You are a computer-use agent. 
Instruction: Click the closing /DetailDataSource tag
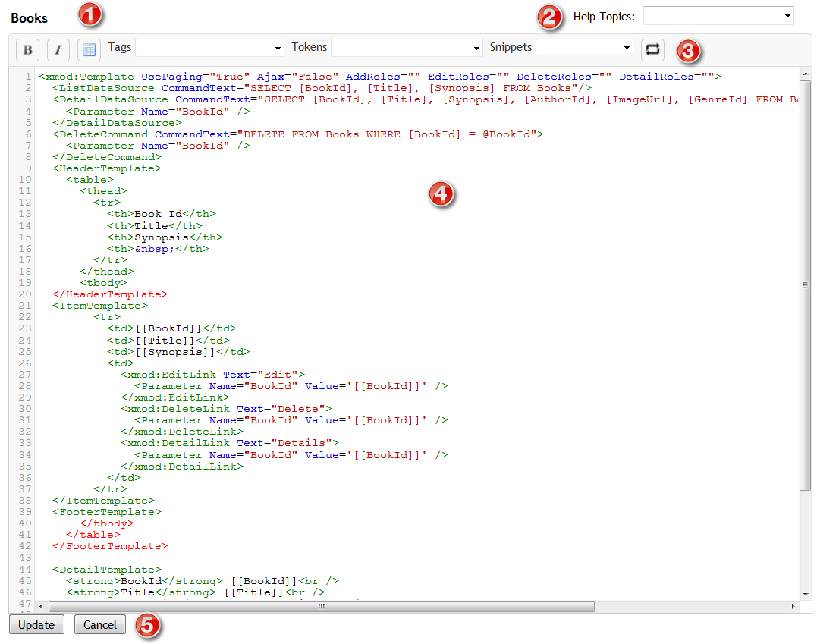pos(118,123)
